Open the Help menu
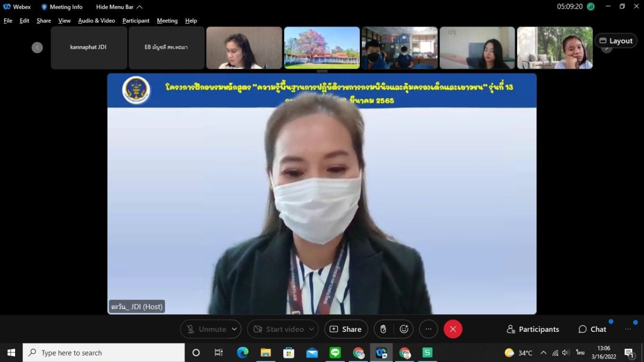 coord(191,21)
